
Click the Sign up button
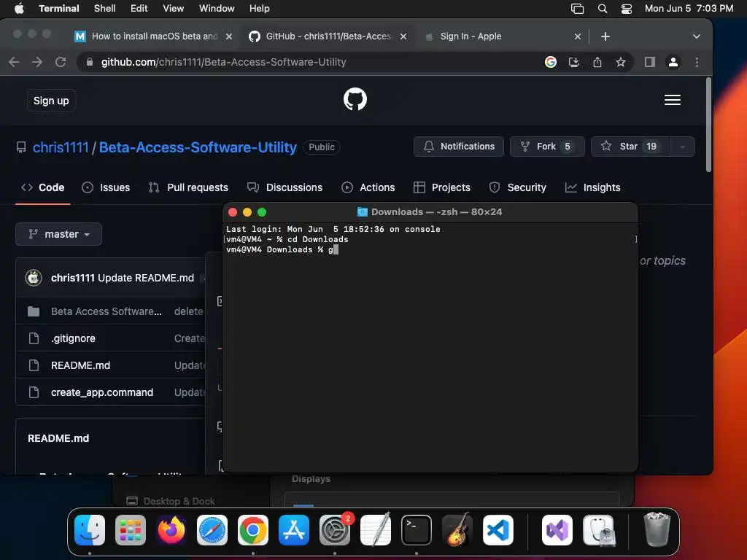pyautogui.click(x=51, y=101)
